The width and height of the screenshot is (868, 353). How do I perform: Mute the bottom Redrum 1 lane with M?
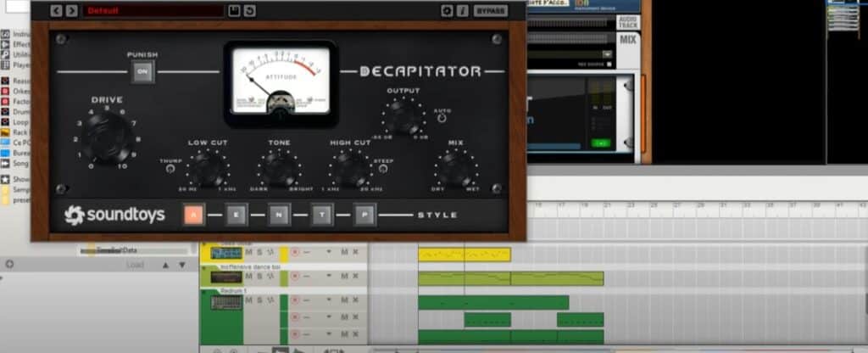(x=344, y=334)
